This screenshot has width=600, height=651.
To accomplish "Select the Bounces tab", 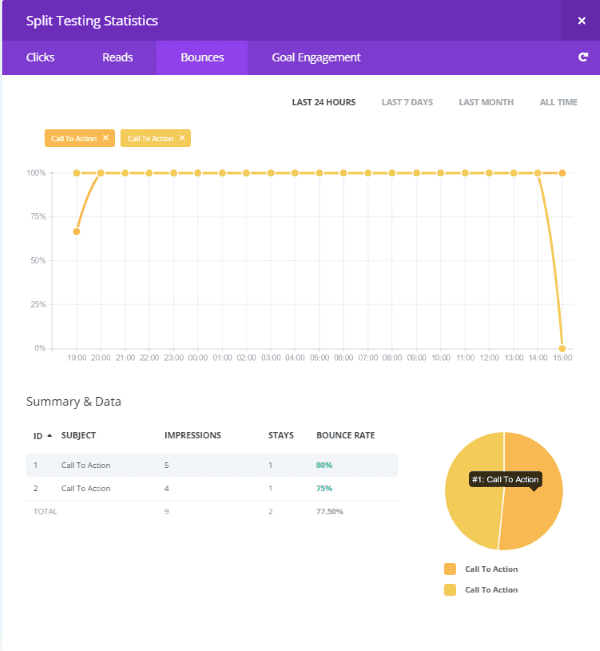I will pos(201,58).
